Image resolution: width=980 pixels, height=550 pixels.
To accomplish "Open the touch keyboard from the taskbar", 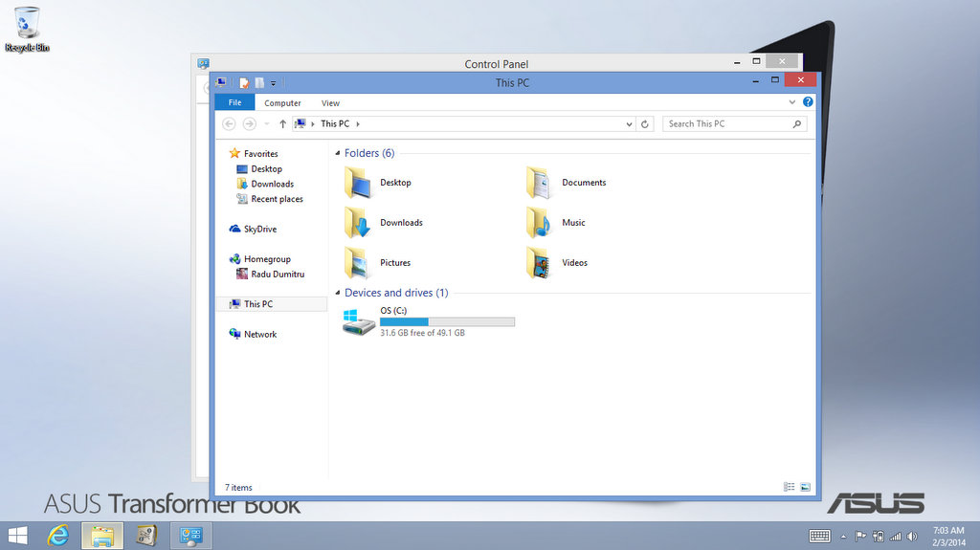I will tap(819, 536).
